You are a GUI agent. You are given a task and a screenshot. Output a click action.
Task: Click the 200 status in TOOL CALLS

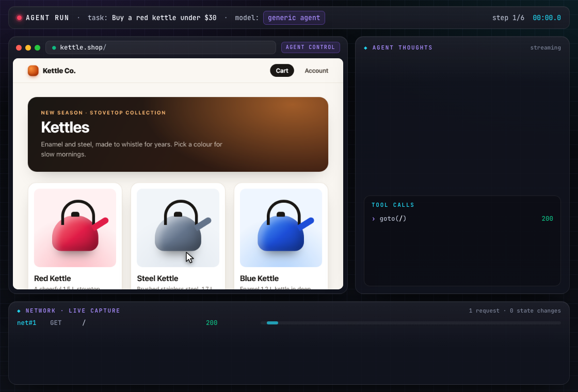[548, 219]
